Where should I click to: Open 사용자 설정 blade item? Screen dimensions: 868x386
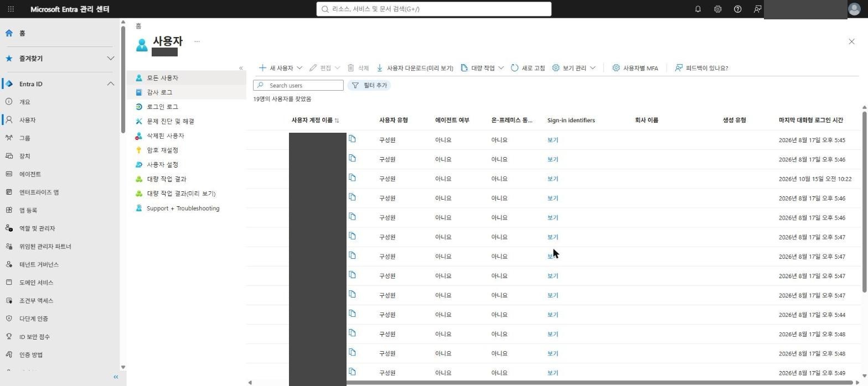187,164
